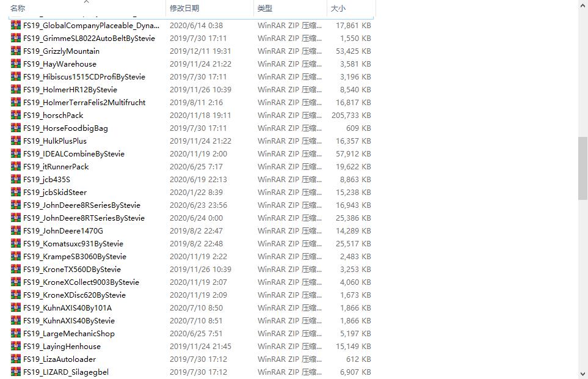Click the size value 57,912 KB
The width and height of the screenshot is (588, 379).
point(354,154)
